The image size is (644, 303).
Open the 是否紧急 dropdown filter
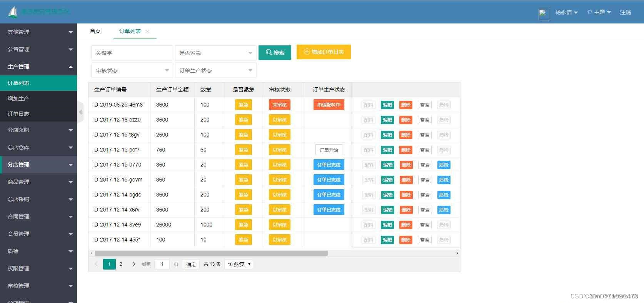coord(215,53)
